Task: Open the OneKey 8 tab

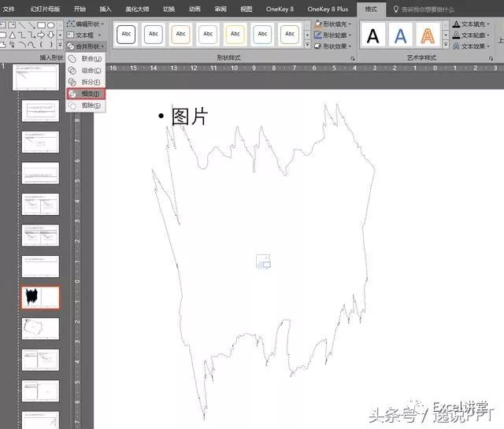Action: [280, 9]
